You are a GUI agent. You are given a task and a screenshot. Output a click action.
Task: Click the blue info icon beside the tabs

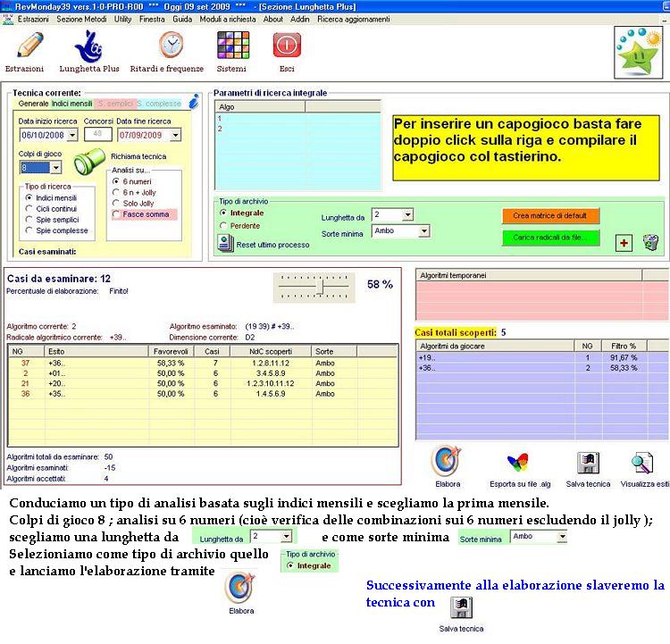194,101
